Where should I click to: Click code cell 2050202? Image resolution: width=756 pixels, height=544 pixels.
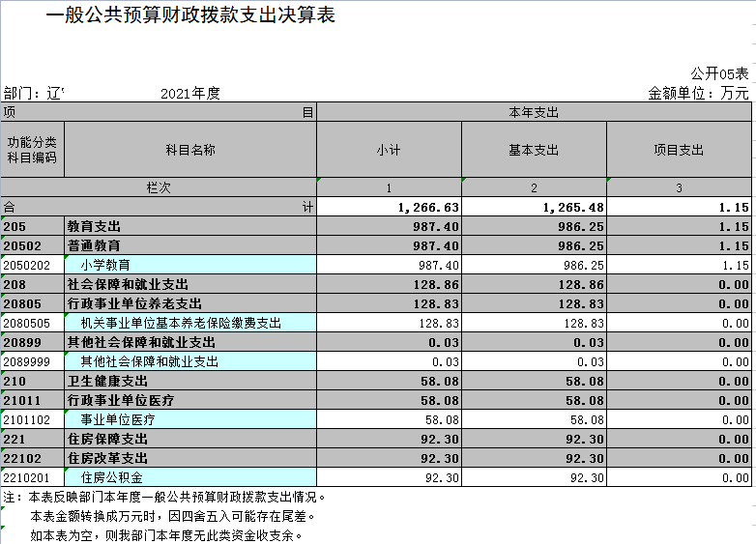(32, 265)
